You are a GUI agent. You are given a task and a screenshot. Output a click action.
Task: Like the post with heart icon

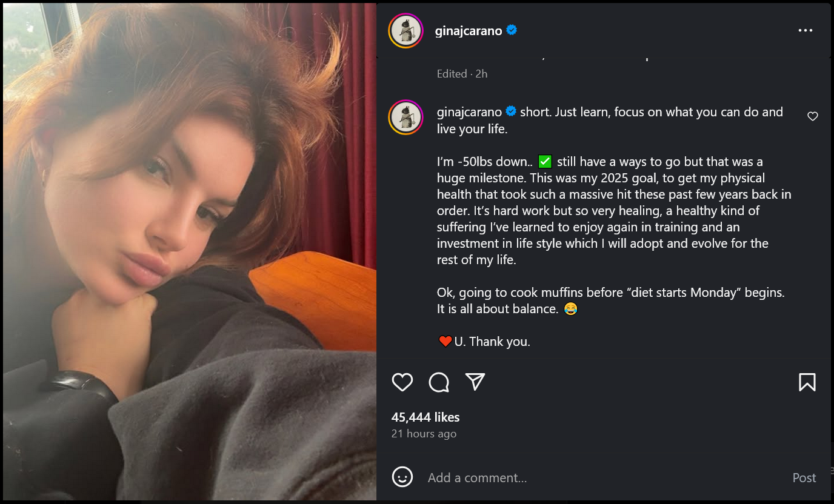click(402, 382)
